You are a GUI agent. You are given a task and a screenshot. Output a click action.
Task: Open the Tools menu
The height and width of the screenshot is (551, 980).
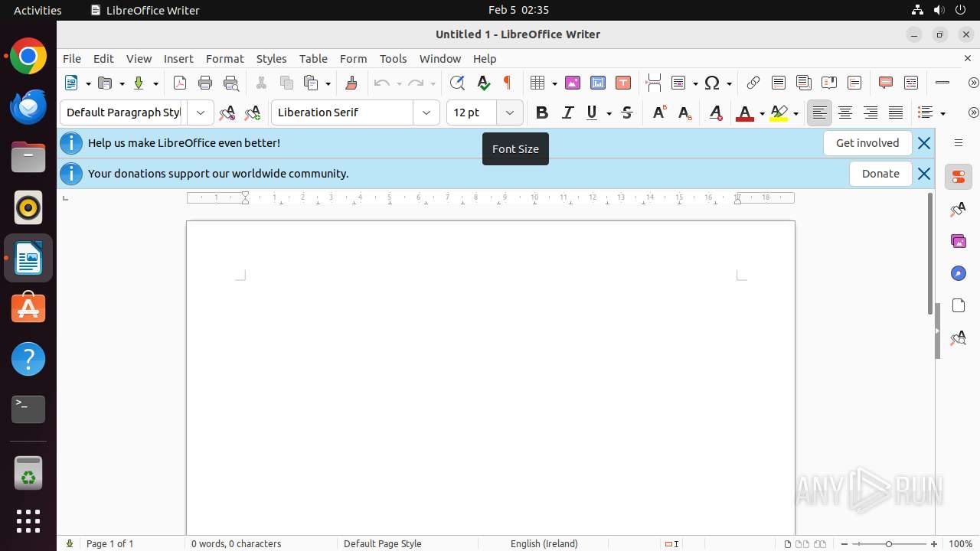coord(394,59)
